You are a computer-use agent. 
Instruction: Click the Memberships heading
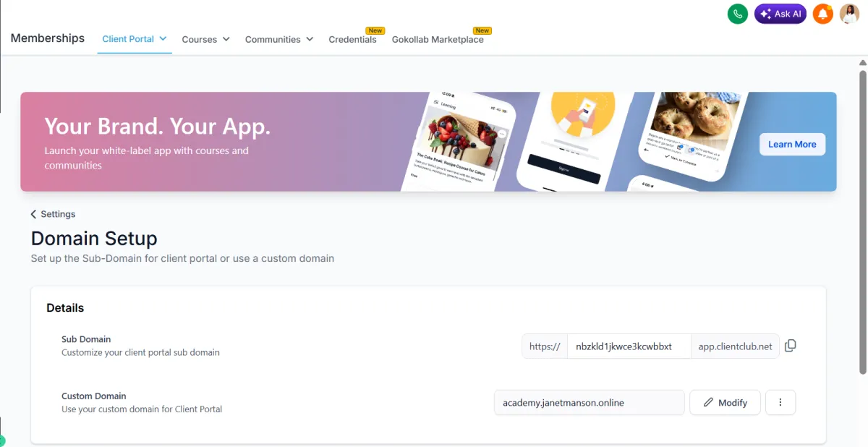pos(48,38)
